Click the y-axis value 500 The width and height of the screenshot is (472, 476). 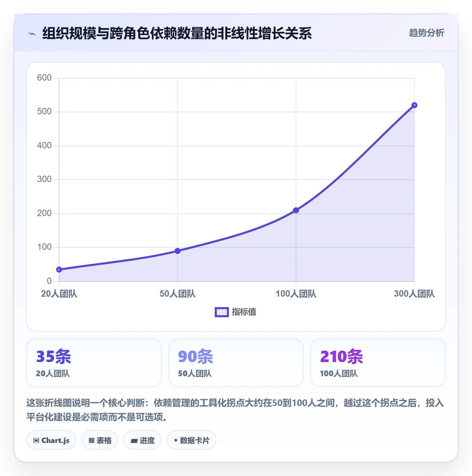44,111
